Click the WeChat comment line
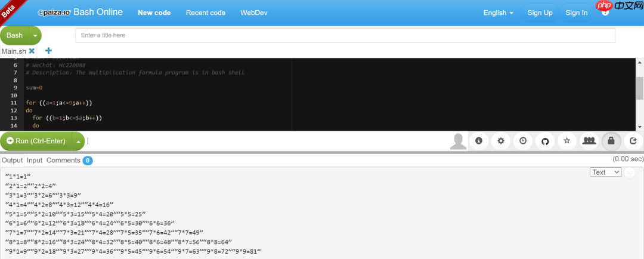 [55, 65]
